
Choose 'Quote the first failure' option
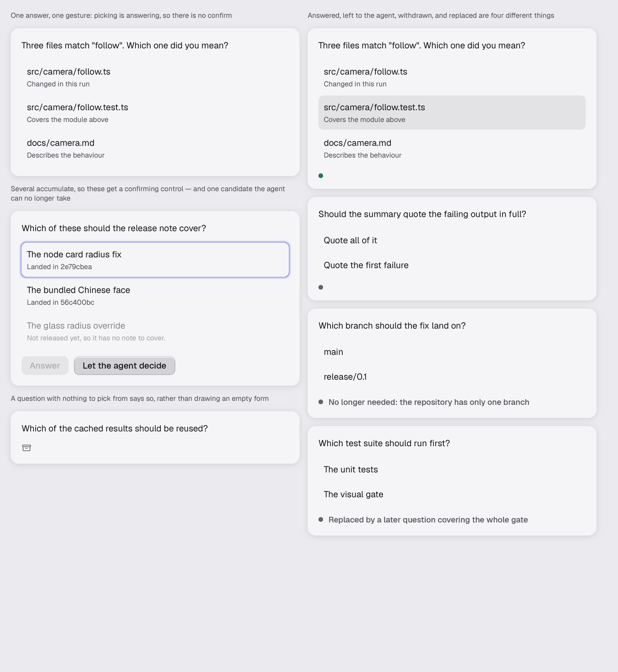pos(452,265)
